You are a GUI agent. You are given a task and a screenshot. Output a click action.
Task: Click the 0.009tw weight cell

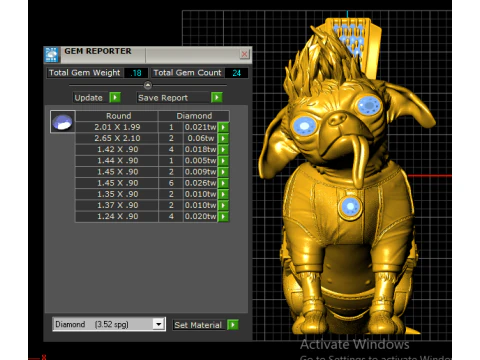(x=200, y=172)
